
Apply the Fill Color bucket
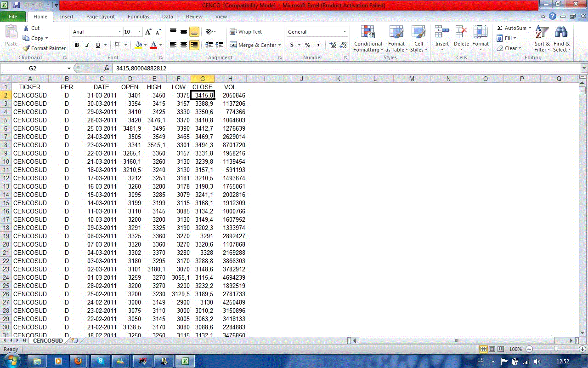138,45
